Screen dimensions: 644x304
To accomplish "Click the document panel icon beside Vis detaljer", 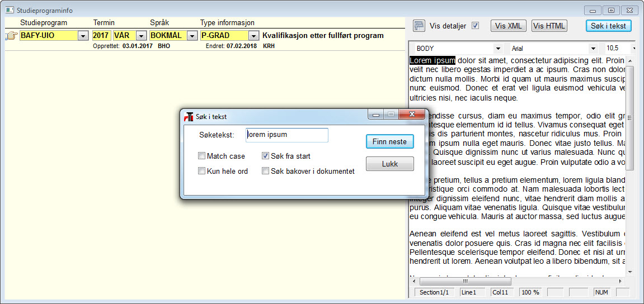I will (419, 26).
